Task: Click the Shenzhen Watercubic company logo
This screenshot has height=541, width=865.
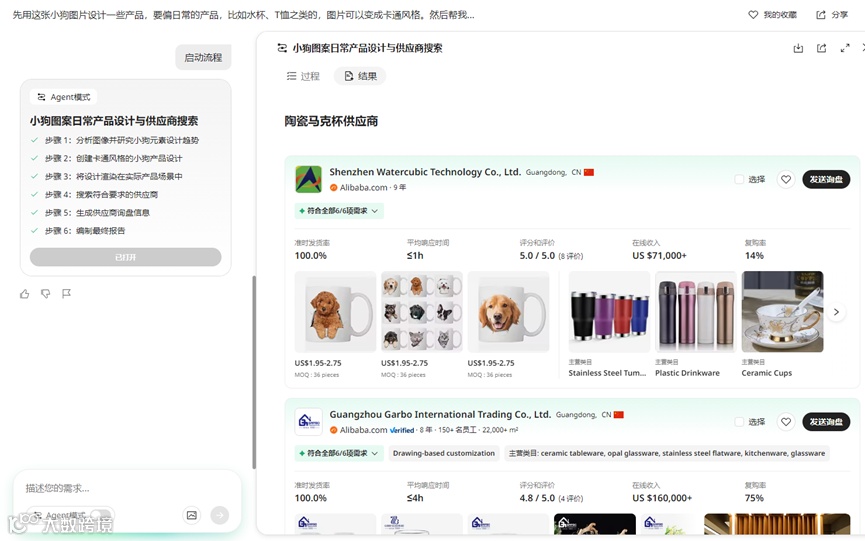Action: click(x=308, y=179)
